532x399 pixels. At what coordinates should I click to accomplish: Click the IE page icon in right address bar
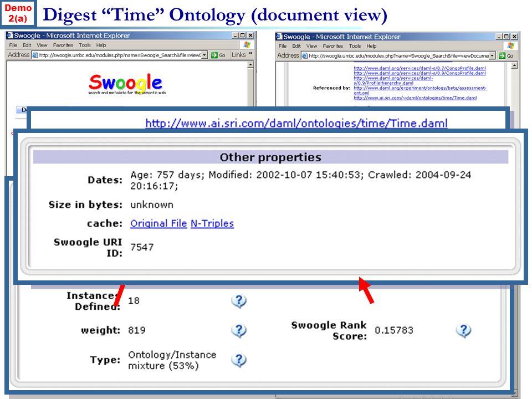click(x=305, y=55)
